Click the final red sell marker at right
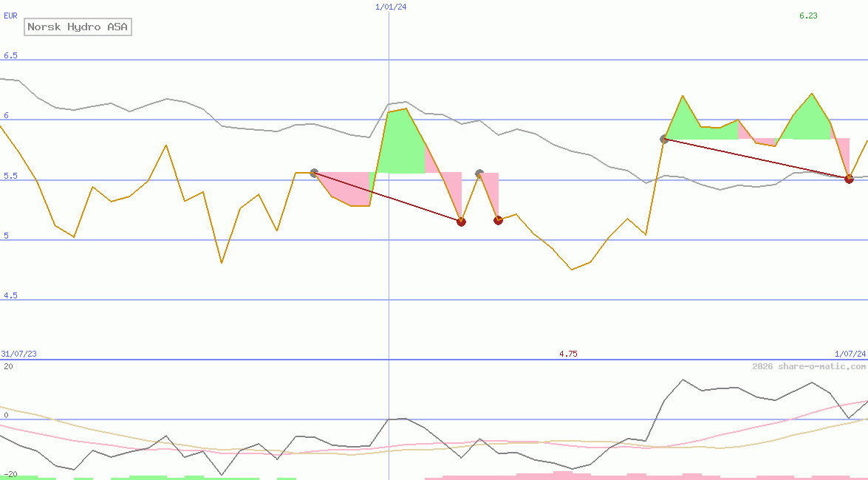 [x=850, y=179]
